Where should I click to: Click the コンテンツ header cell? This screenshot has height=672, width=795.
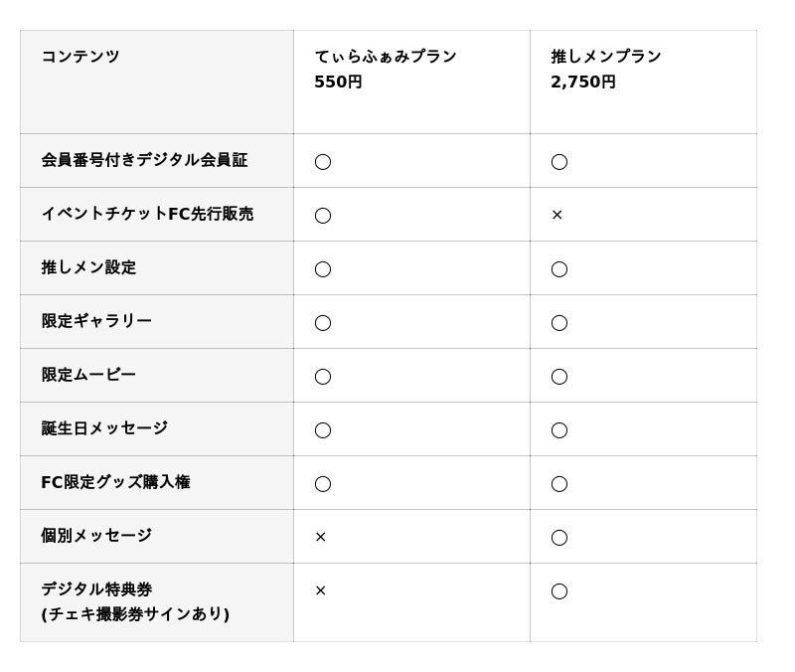80,57
